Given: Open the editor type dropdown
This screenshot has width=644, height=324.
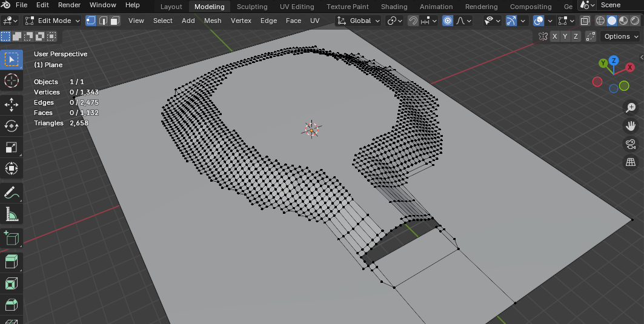Looking at the screenshot, I should click(10, 21).
